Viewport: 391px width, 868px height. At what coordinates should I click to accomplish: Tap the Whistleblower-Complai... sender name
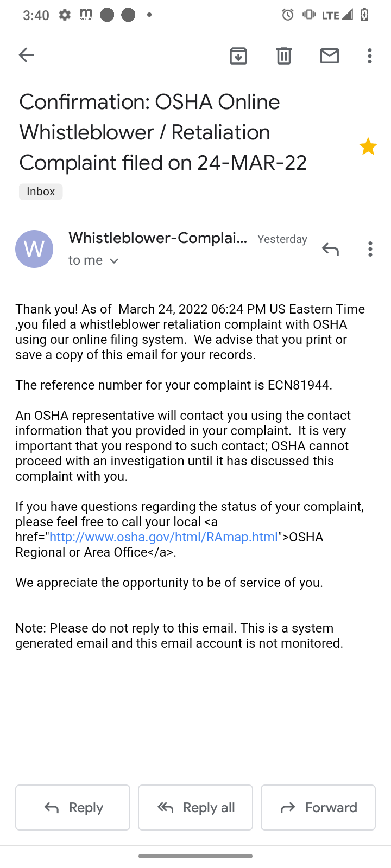(157, 238)
